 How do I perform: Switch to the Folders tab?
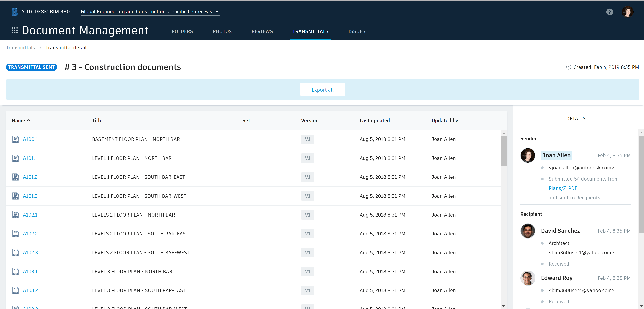182,31
